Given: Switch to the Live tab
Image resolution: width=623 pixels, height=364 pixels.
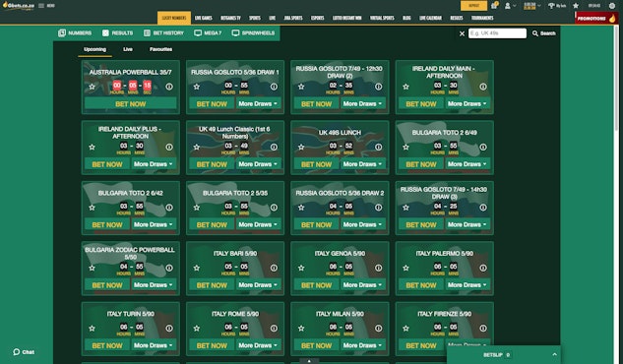Looking at the screenshot, I should (x=128, y=49).
